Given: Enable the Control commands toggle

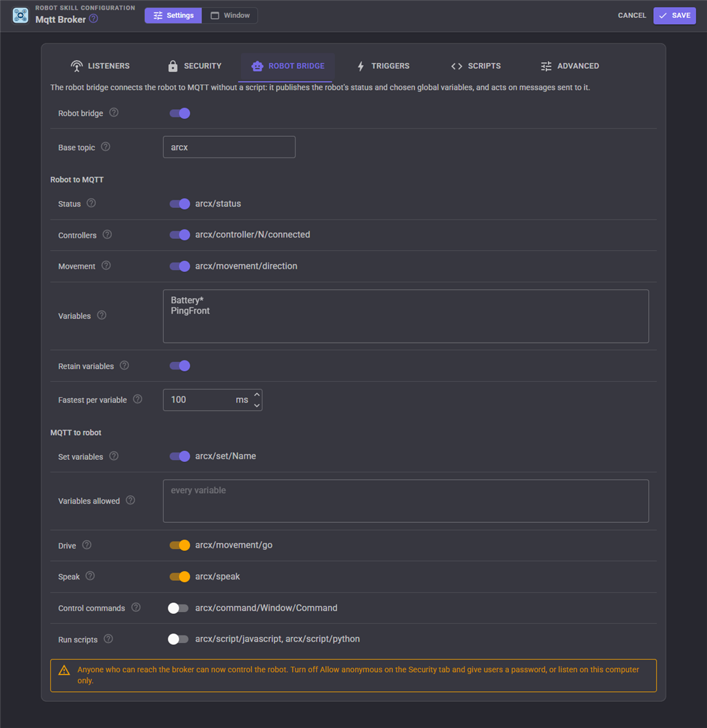Looking at the screenshot, I should [x=178, y=609].
